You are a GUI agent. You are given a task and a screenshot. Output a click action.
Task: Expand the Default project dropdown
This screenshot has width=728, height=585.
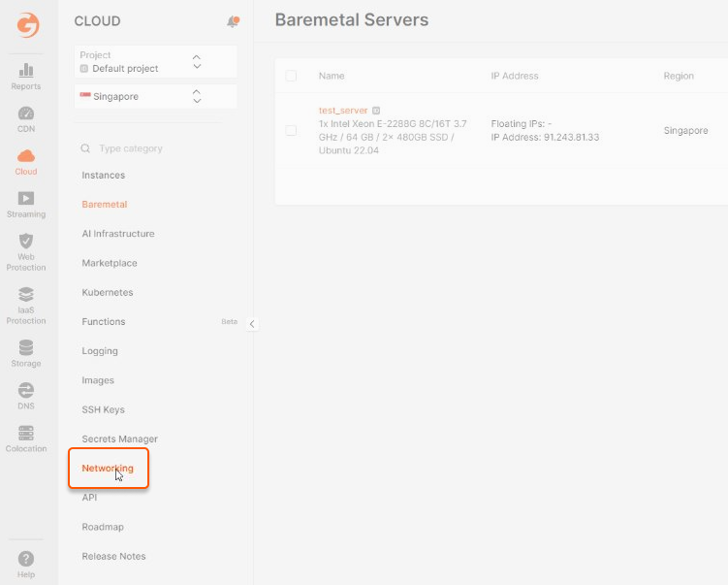[155, 62]
